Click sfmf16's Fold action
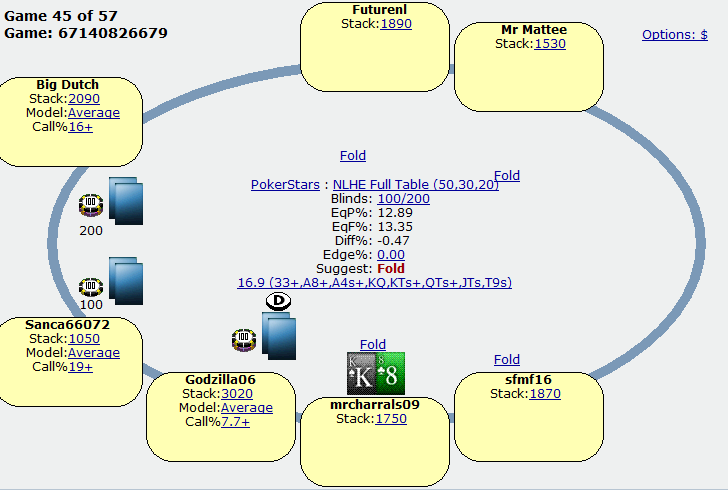Screen dimensions: 728x490 click(x=507, y=359)
